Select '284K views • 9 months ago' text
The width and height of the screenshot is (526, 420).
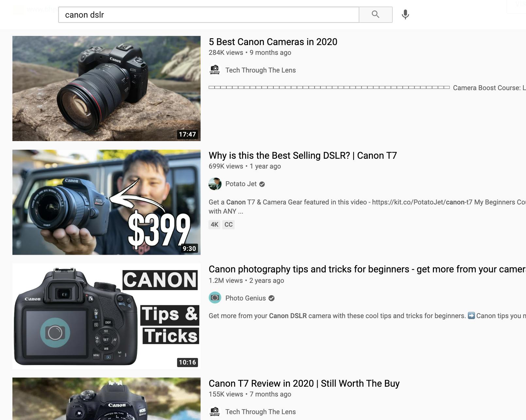point(250,53)
